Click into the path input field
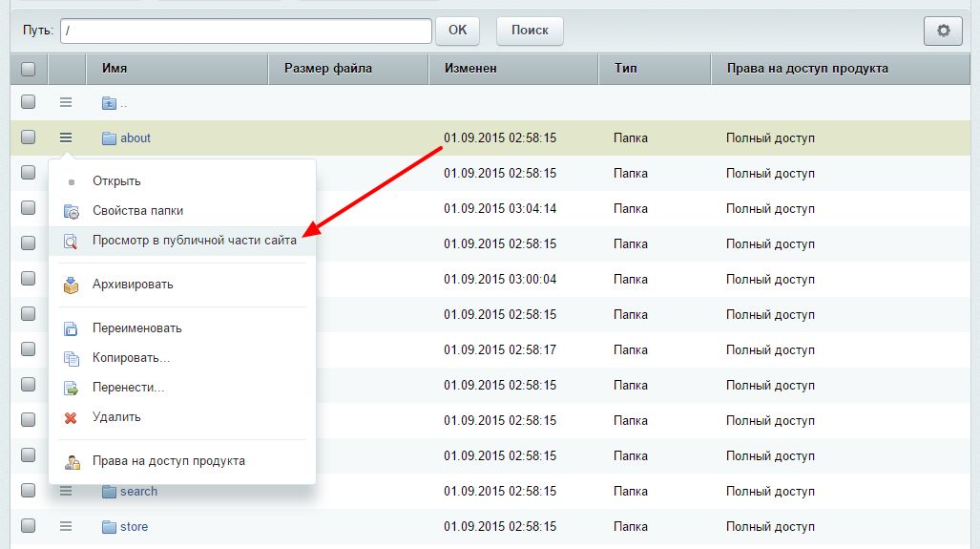980x549 pixels. point(245,31)
